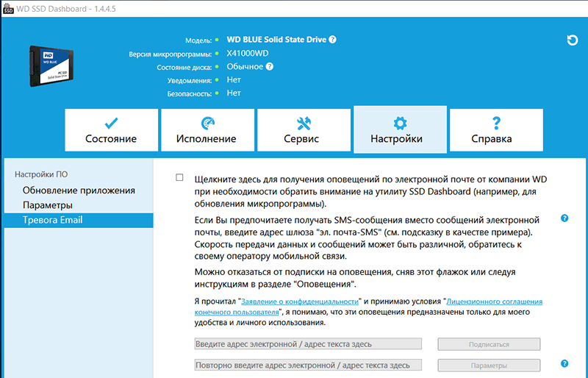Select Обновление приложения in sidebar
This screenshot has width=588, height=378.
[x=79, y=190]
